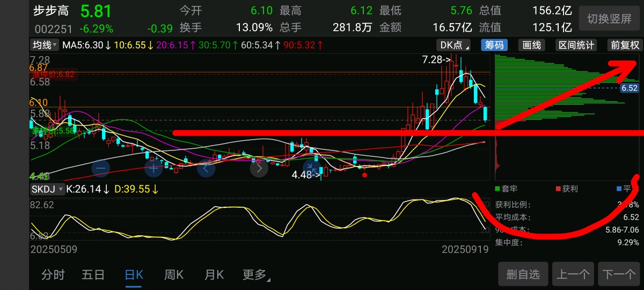Viewport: 644px width, 290px height.
Task: Click the 4.48 low price marker
Action: point(305,175)
